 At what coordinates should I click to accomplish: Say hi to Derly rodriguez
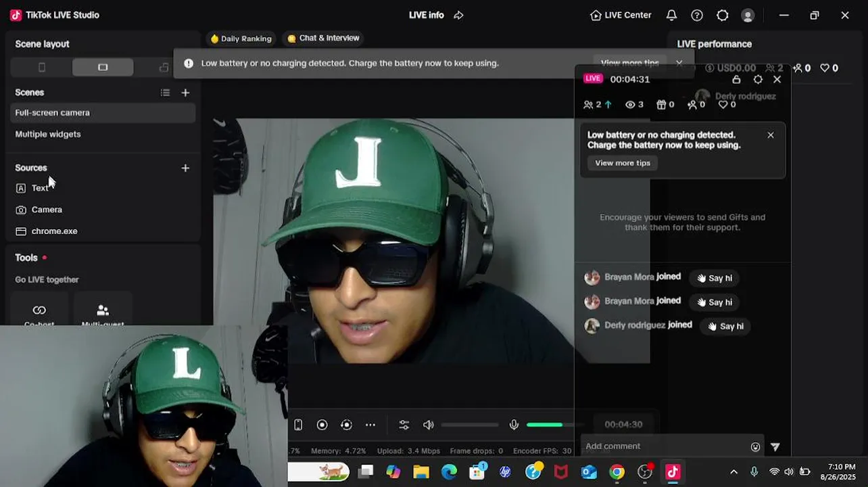[725, 326]
